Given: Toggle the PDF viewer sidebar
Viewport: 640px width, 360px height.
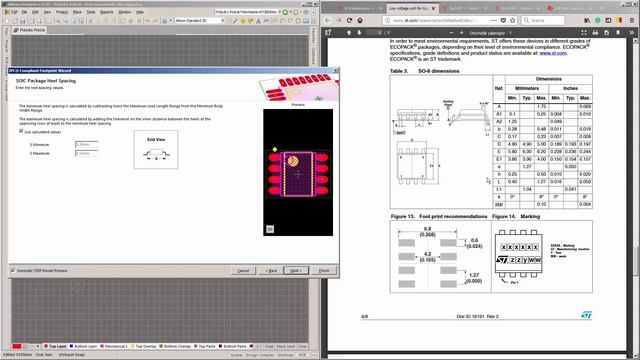Looking at the screenshot, I should [x=328, y=32].
